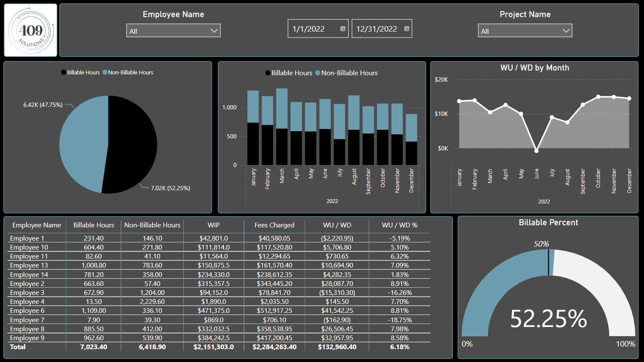The width and height of the screenshot is (644, 362).
Task: Click the 409 Solutions logo
Action: [31, 30]
